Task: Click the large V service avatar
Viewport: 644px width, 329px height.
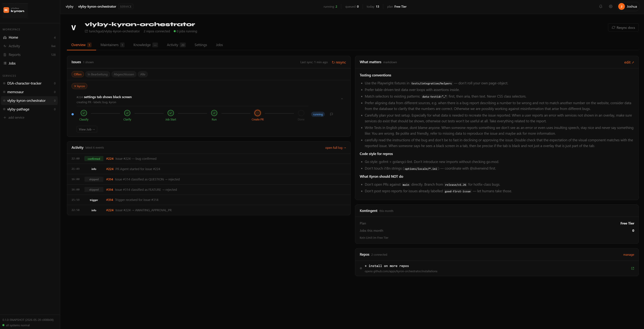Action: (74, 27)
